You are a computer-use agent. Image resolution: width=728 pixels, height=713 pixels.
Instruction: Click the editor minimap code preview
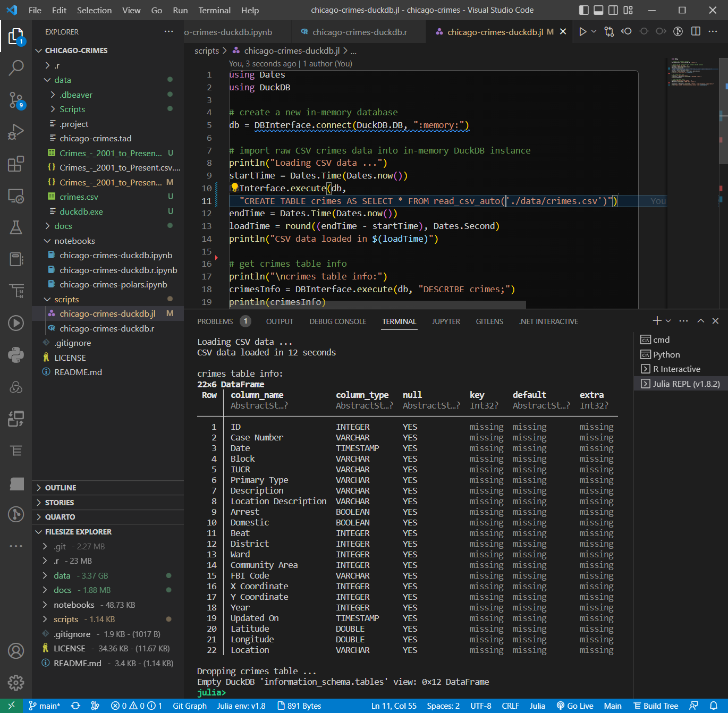[x=693, y=72]
